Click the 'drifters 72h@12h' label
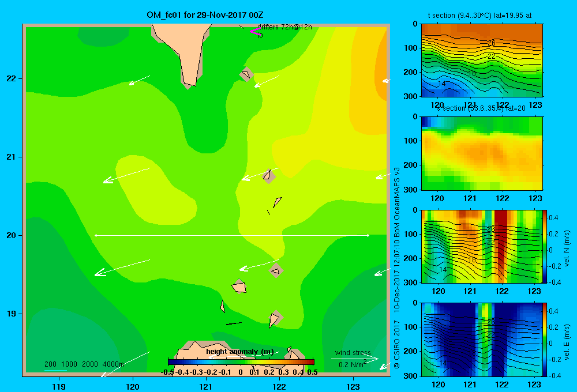 click(x=284, y=27)
